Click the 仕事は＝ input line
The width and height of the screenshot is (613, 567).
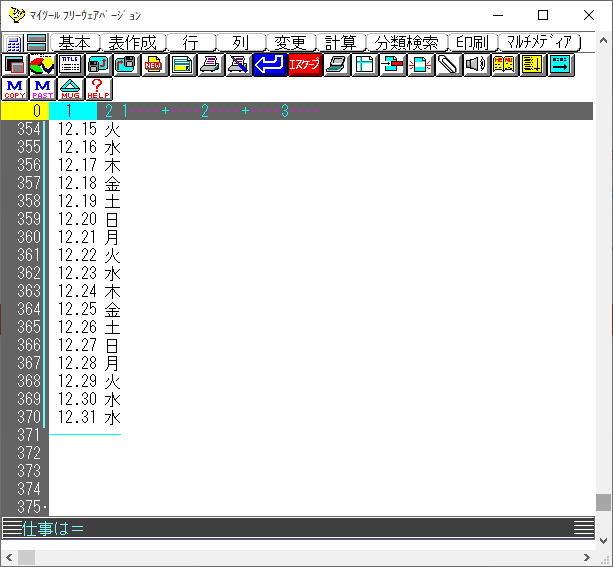pyautogui.click(x=298, y=529)
